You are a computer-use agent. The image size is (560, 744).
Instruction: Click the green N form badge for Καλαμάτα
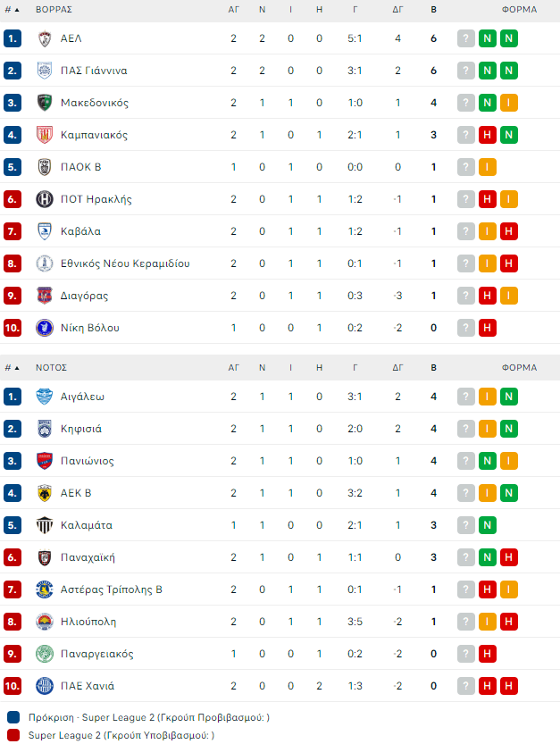(488, 525)
